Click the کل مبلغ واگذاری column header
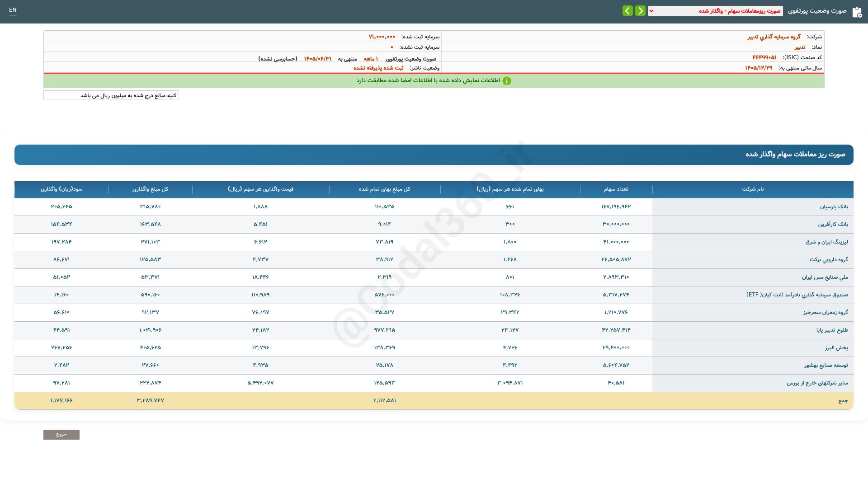Image resolution: width=868 pixels, height=488 pixels. [150, 189]
